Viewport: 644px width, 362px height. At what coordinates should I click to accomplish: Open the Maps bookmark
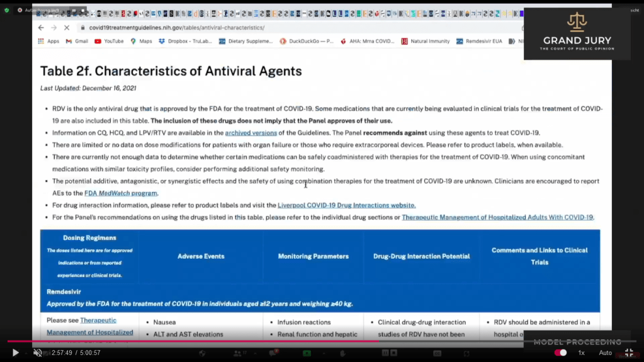tap(141, 42)
